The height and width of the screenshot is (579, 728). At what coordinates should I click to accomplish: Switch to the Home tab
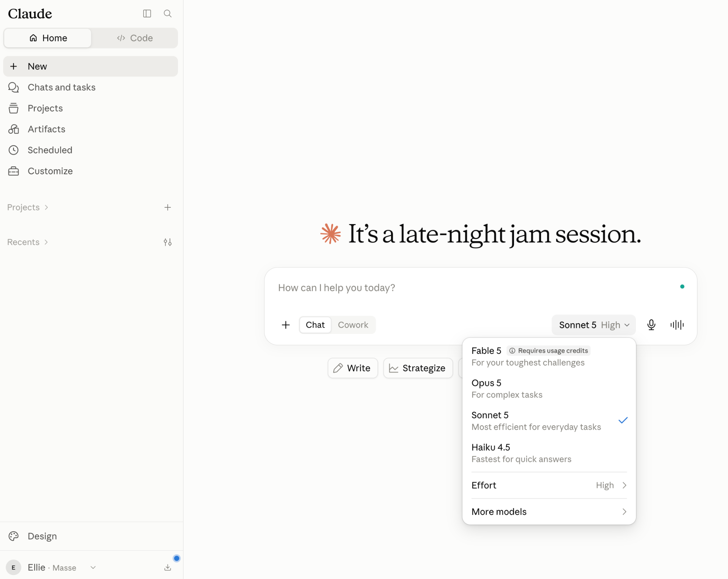pyautogui.click(x=48, y=38)
